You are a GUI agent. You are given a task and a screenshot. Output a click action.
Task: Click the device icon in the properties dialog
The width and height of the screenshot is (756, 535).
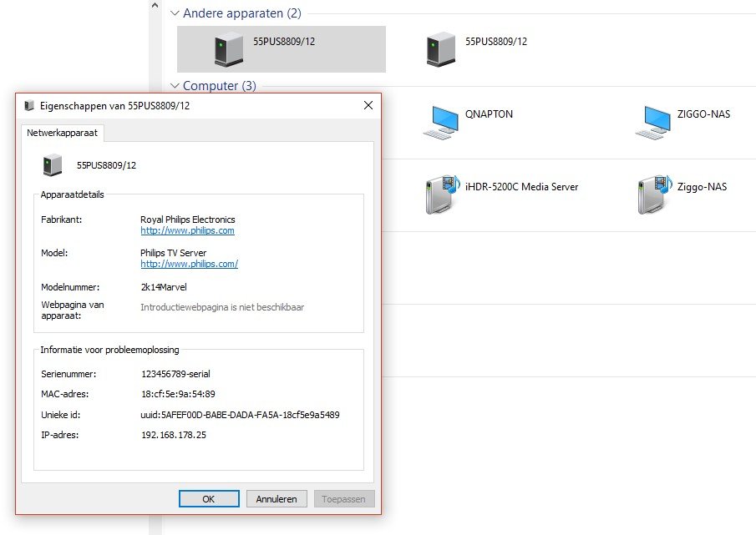[x=53, y=164]
